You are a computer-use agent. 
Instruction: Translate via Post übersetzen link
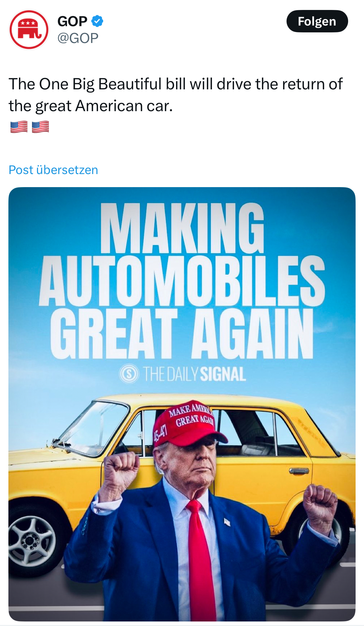53,170
